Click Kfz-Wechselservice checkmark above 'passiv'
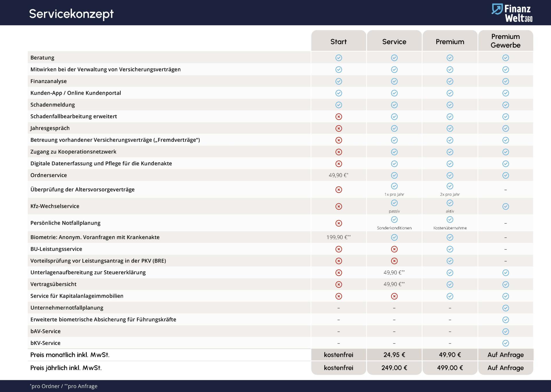The image size is (551, 392). pos(394,203)
